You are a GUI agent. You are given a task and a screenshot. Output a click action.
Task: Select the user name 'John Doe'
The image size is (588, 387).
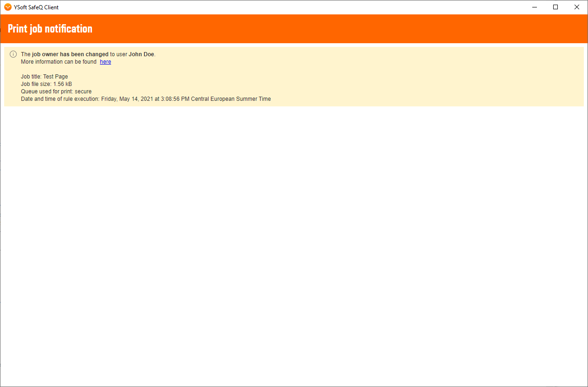point(141,54)
